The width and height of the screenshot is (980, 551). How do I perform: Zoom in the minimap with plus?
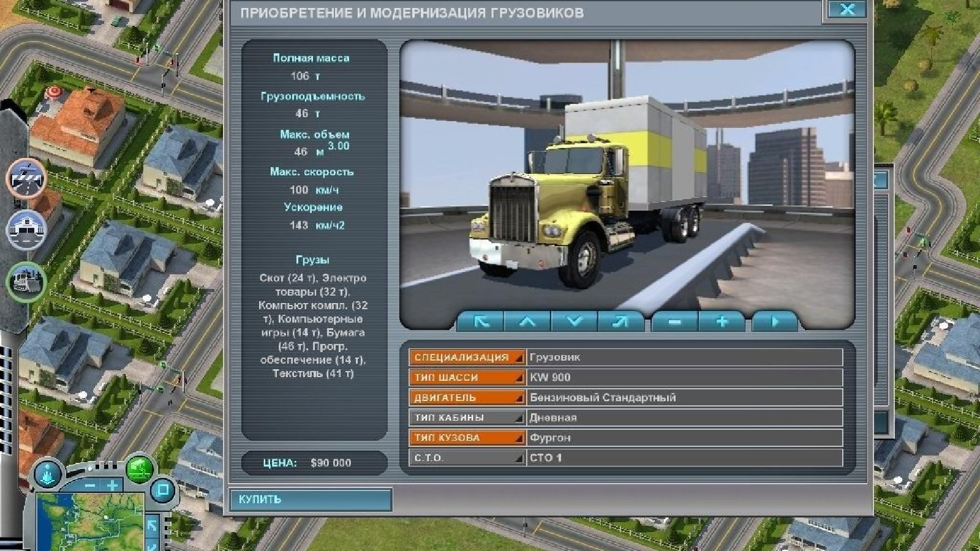pyautogui.click(x=113, y=486)
